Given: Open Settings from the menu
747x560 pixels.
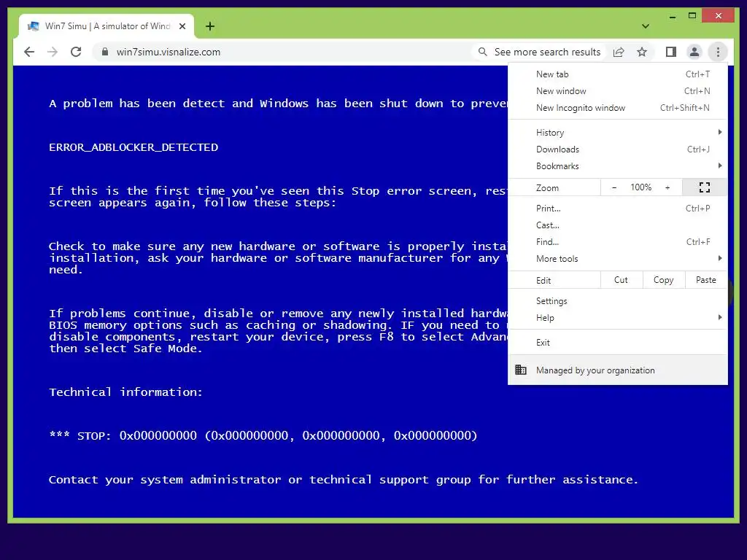Looking at the screenshot, I should (618, 301).
